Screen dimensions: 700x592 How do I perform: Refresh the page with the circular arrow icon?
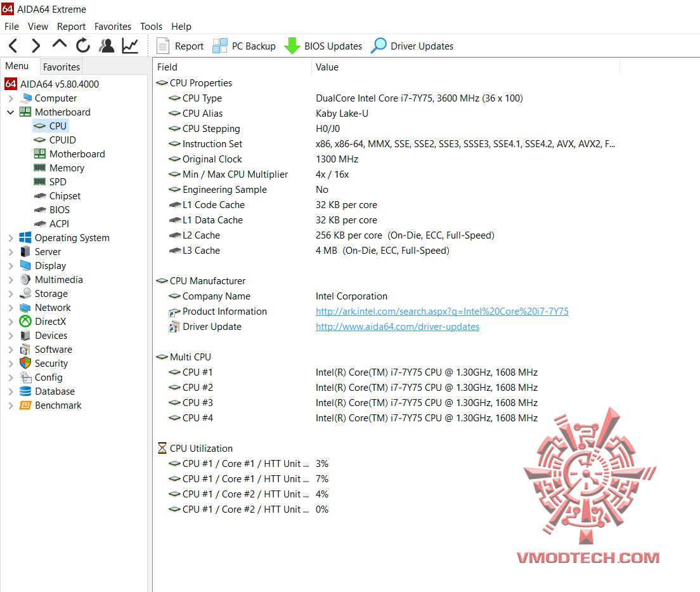pyautogui.click(x=83, y=46)
